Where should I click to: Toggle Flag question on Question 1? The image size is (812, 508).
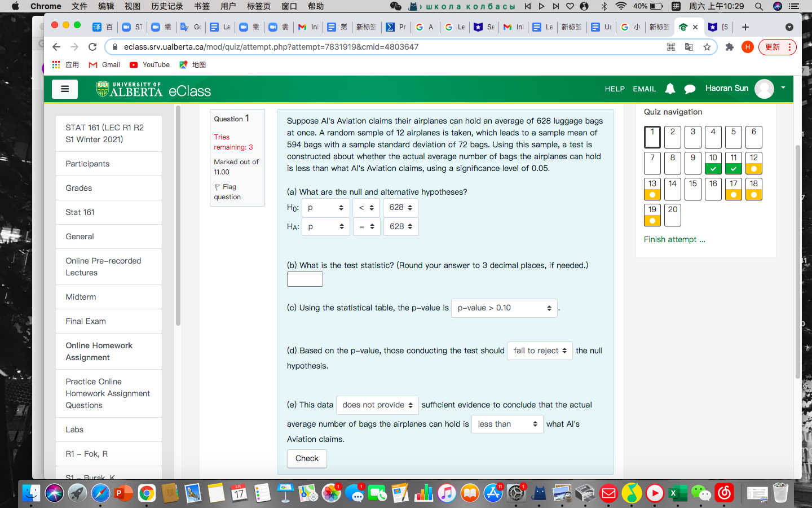click(x=229, y=192)
